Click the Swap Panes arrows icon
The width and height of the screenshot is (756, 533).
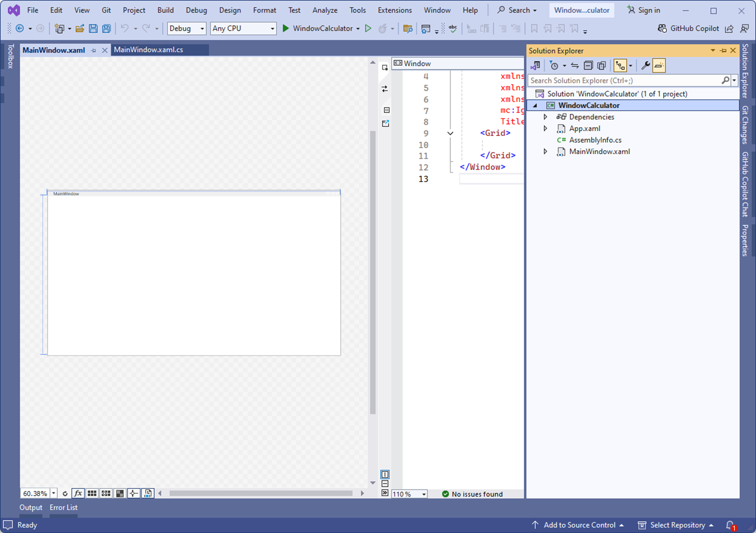point(385,89)
